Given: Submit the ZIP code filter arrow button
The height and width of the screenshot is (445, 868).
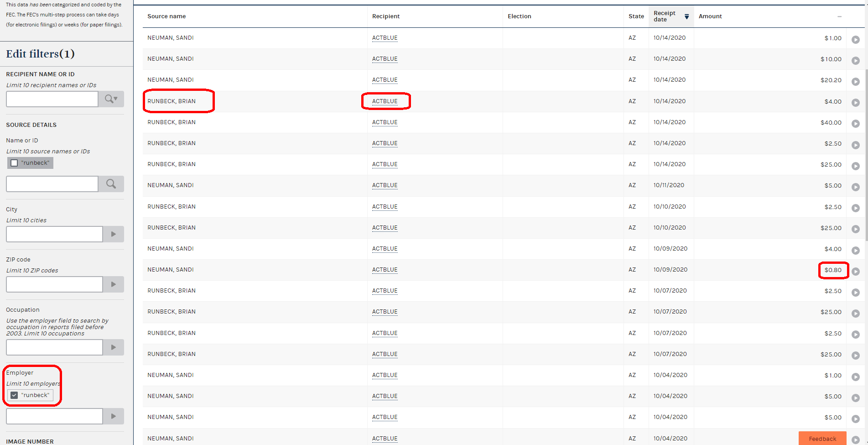Looking at the screenshot, I should pyautogui.click(x=114, y=284).
